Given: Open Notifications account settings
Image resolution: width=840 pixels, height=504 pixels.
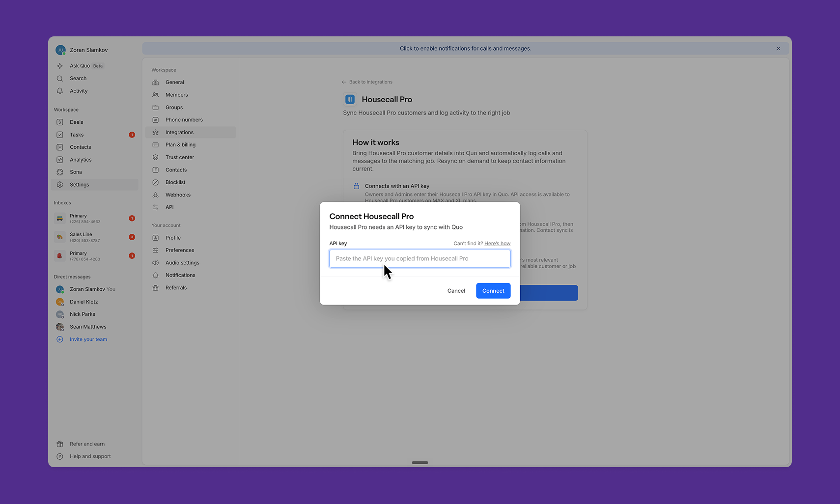Looking at the screenshot, I should (x=191, y=275).
